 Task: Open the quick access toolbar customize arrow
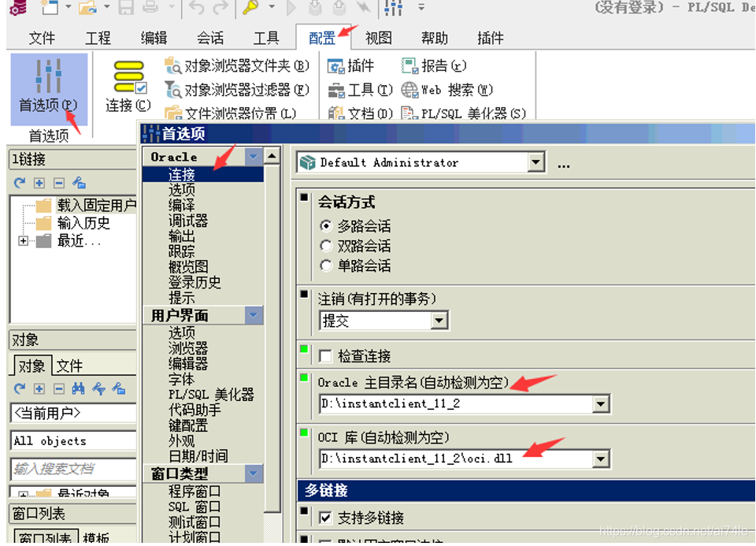click(x=421, y=7)
